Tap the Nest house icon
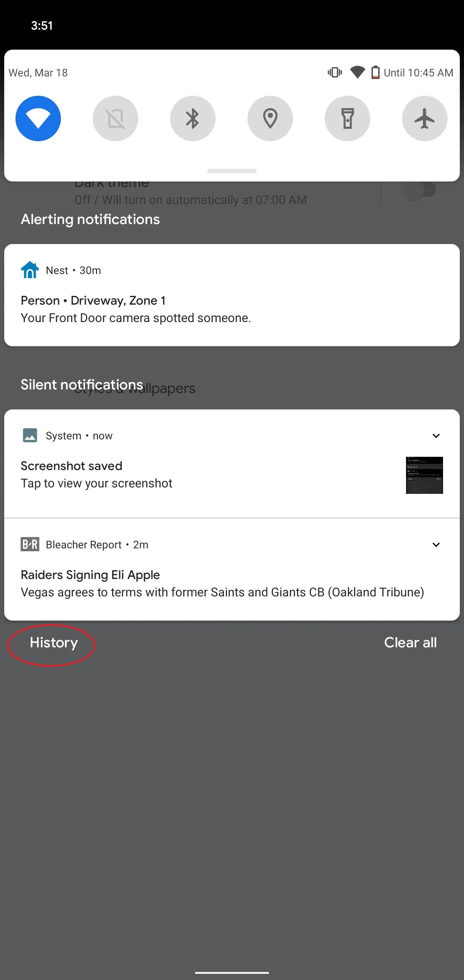This screenshot has height=980, width=464. coord(30,270)
